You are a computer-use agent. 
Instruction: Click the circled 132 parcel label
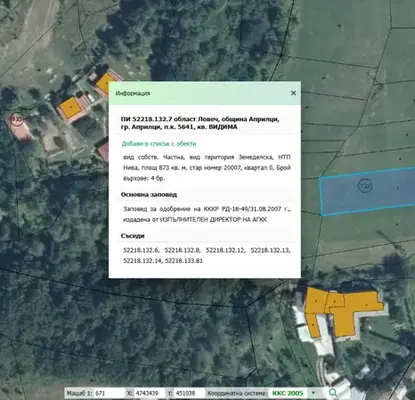point(365,186)
